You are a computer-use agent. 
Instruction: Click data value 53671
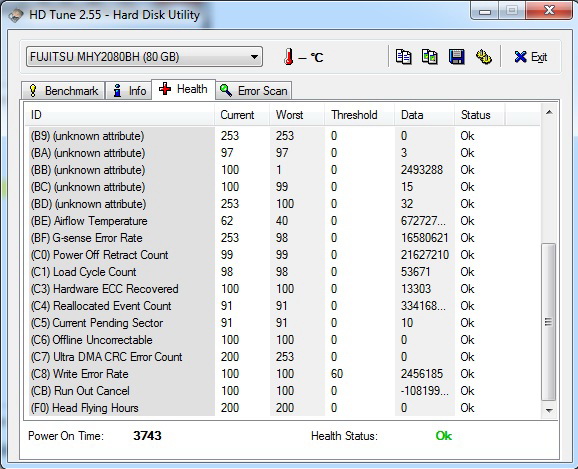[415, 272]
